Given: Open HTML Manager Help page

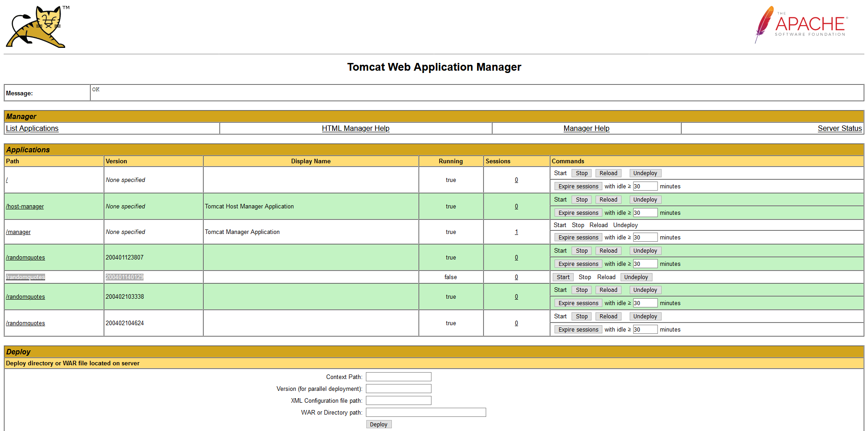Looking at the screenshot, I should (355, 129).
